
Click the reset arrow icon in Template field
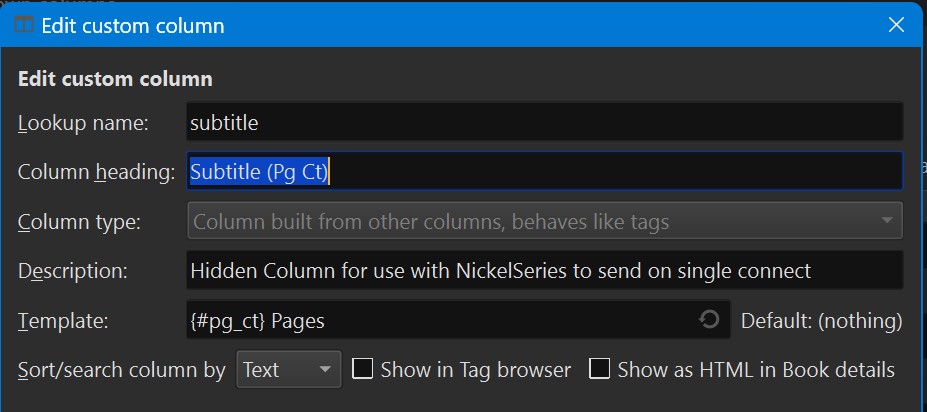(x=709, y=320)
